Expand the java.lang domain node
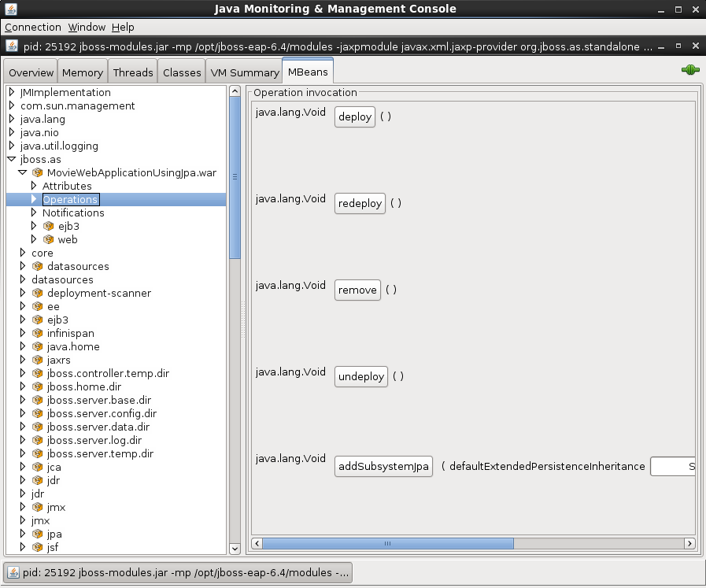Viewport: 706px width, 588px height. coord(12,119)
